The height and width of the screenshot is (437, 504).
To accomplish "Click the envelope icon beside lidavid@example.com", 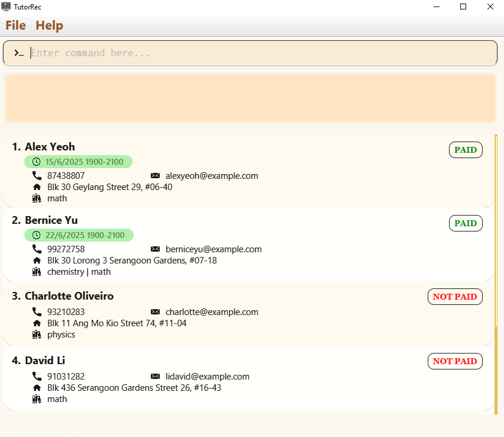I will 156,376.
